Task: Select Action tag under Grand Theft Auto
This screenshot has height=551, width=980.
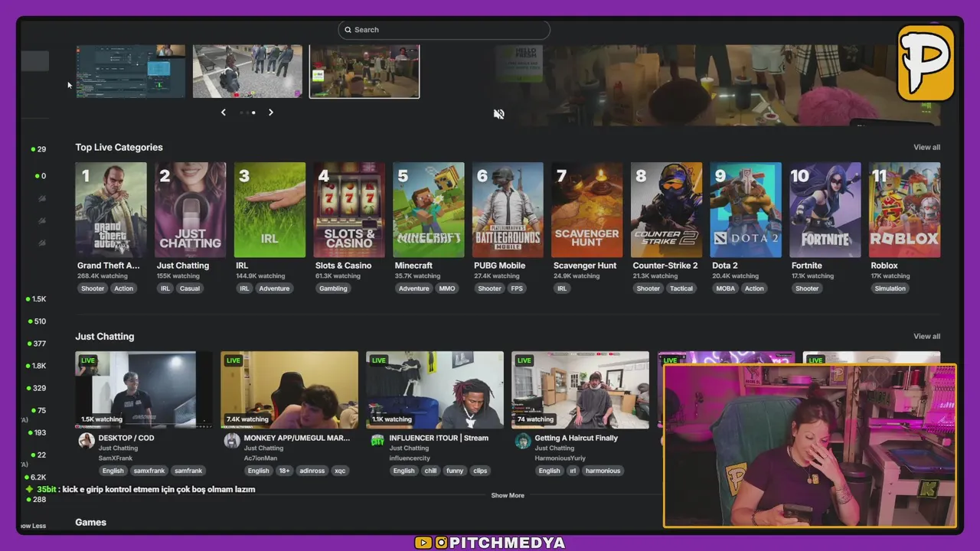Action: [x=124, y=289]
